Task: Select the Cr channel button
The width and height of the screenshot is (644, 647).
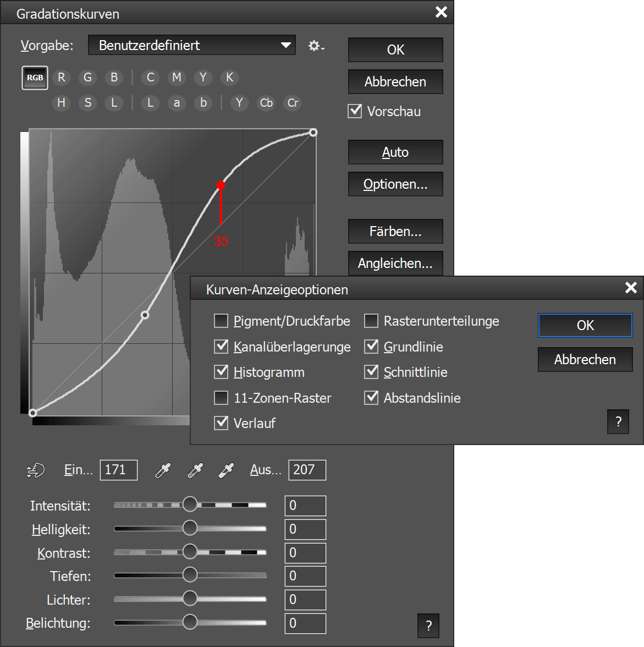Action: click(293, 103)
